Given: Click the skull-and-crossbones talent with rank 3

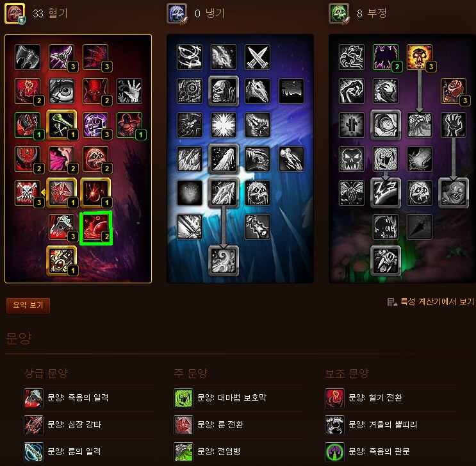Looking at the screenshot, I should coord(28,193).
